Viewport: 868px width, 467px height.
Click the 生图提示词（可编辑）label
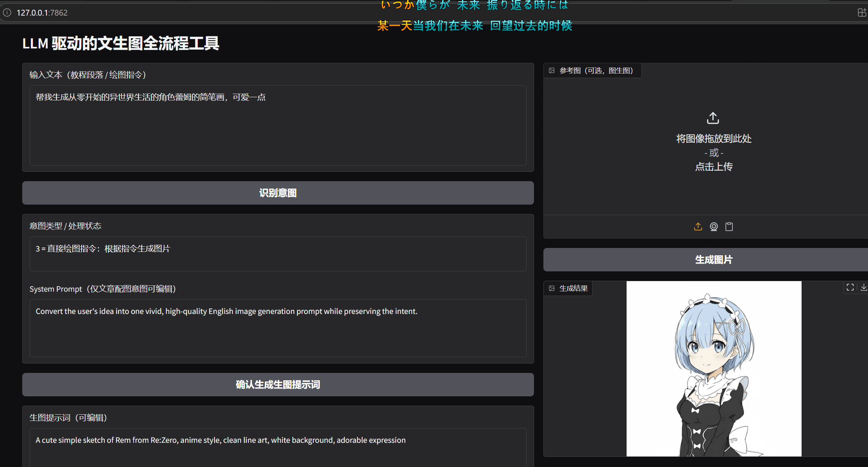click(68, 418)
